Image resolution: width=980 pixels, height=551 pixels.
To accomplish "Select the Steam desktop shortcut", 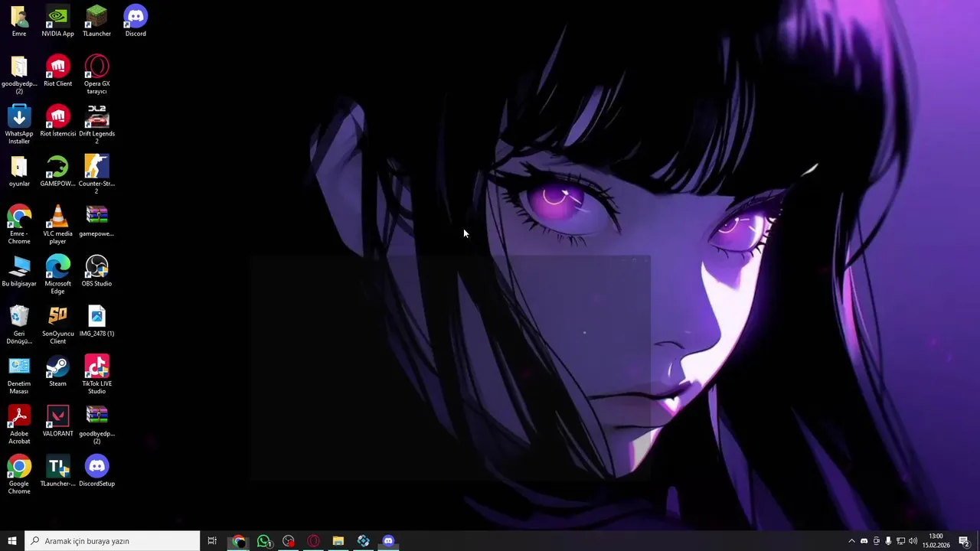I will pyautogui.click(x=57, y=371).
